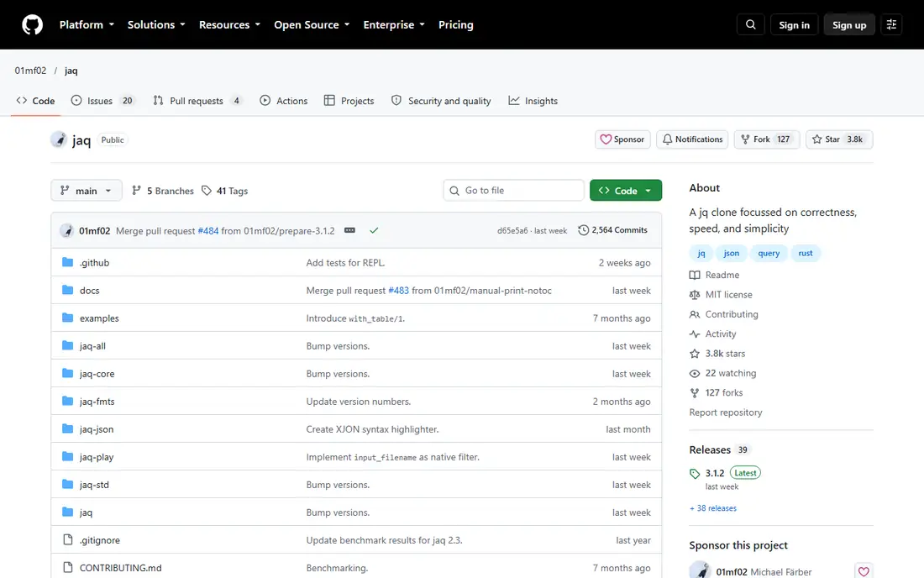
Task: Open the main branch selector dropdown
Action: pyautogui.click(x=87, y=191)
